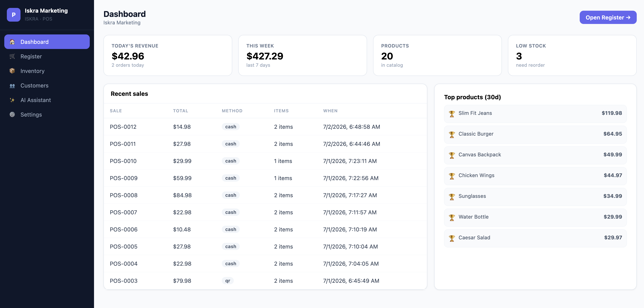This screenshot has width=644, height=308.
Task: Click sale POS-0011
Action: click(x=123, y=144)
